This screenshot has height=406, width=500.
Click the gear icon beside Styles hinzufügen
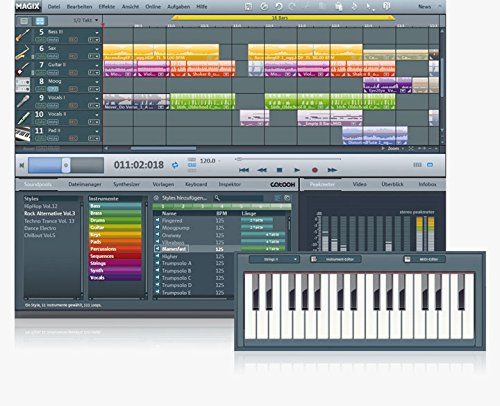(x=156, y=198)
